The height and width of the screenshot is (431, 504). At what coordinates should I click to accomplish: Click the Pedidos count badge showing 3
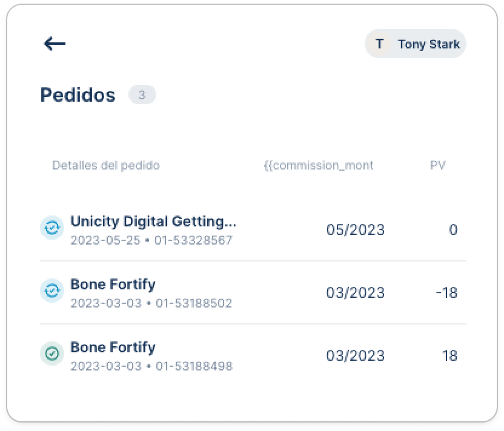142,95
